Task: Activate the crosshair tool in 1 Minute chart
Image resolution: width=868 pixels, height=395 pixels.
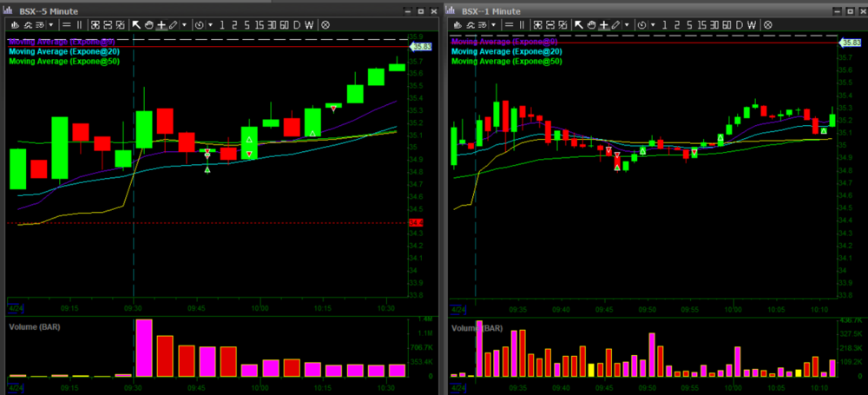Action: pos(605,25)
